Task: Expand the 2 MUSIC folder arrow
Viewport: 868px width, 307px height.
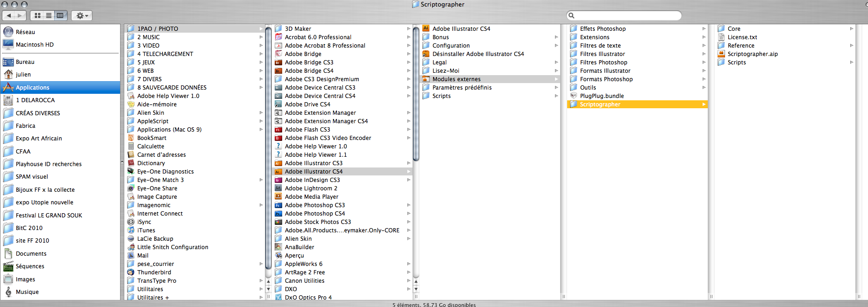Action: (x=261, y=37)
